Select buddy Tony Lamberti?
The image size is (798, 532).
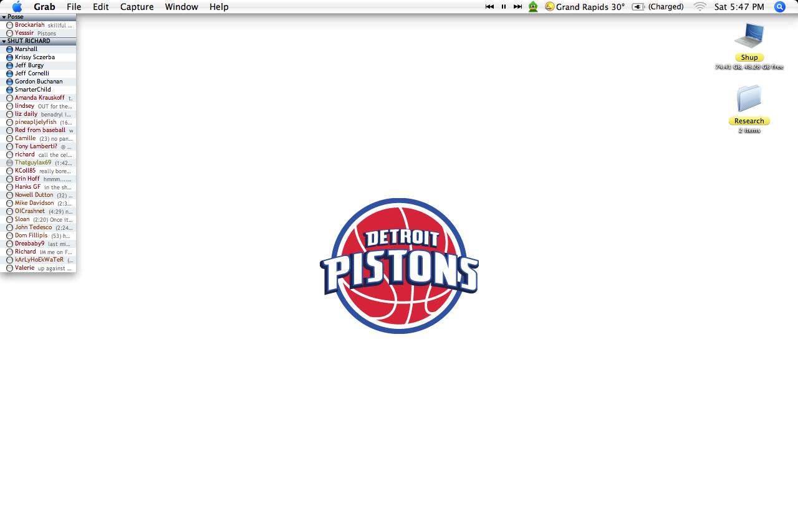click(x=38, y=146)
